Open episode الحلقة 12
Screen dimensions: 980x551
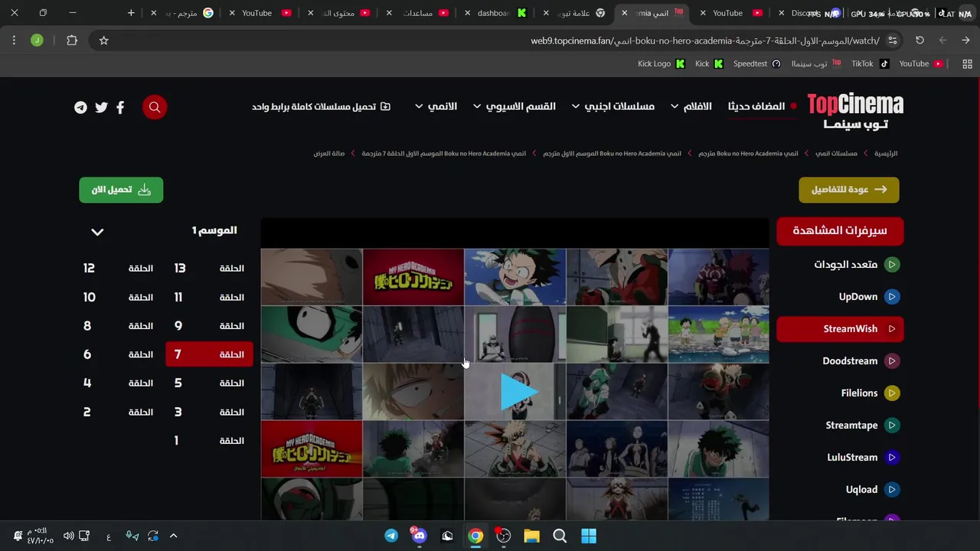coord(119,269)
